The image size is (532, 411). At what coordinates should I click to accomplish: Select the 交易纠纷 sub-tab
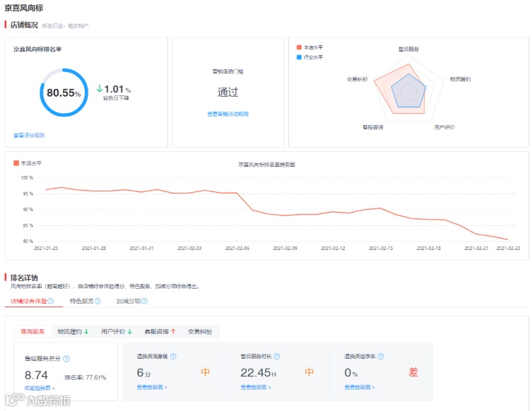200,332
